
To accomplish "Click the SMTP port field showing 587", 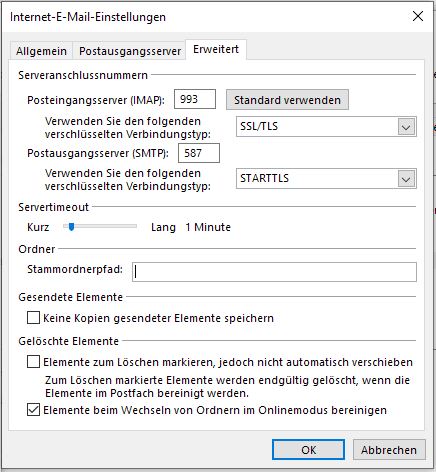I will pyautogui.click(x=199, y=153).
